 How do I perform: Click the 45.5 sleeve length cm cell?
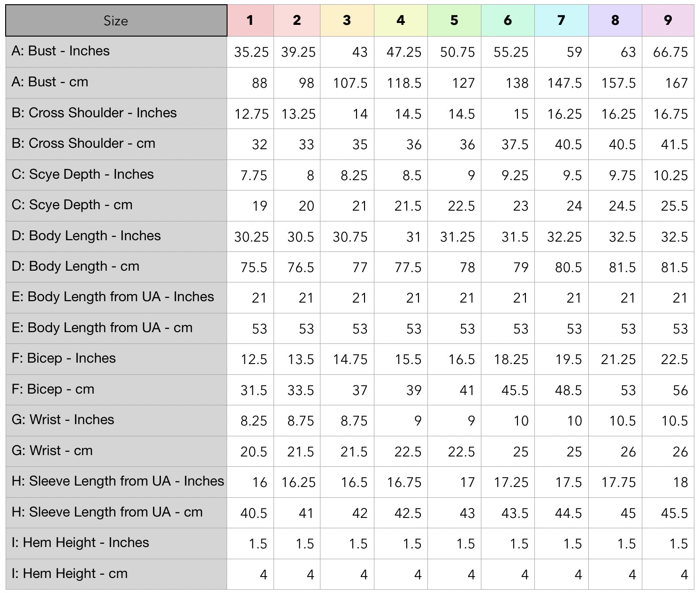pos(674,513)
